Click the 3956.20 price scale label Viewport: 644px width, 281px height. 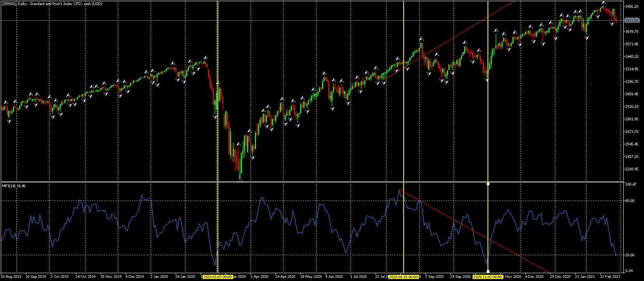click(632, 7)
